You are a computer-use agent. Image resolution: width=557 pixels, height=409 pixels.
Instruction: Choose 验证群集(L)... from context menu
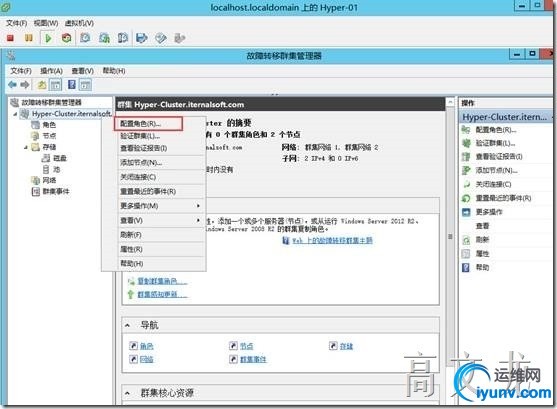140,136
